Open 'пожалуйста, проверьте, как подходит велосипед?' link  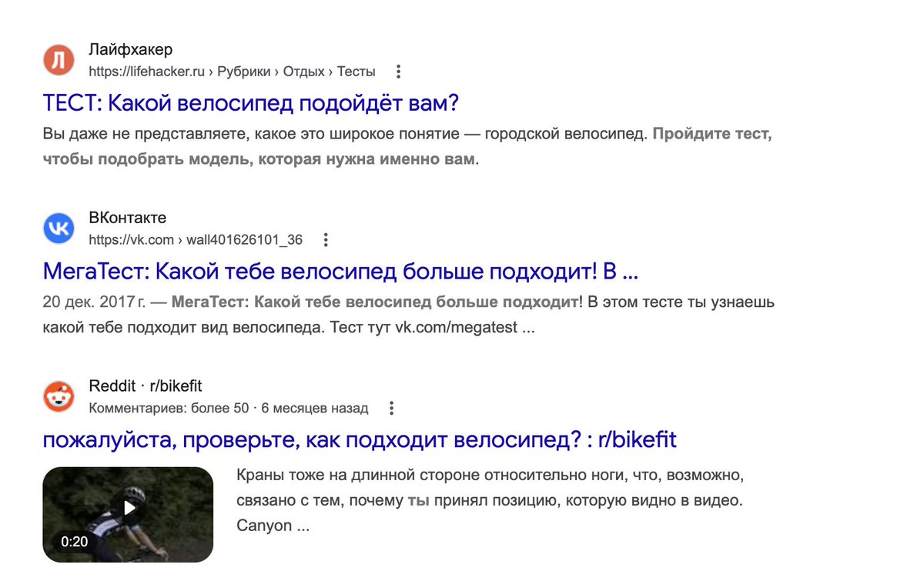[x=360, y=440]
